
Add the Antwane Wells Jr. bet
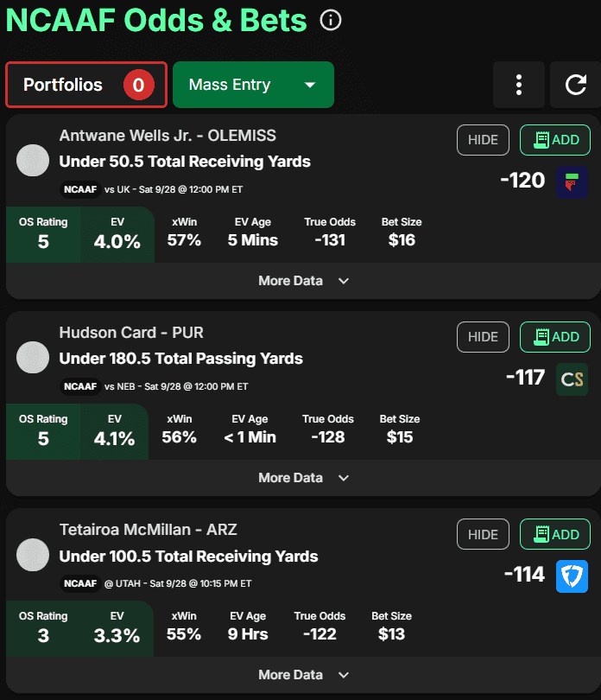click(x=555, y=140)
